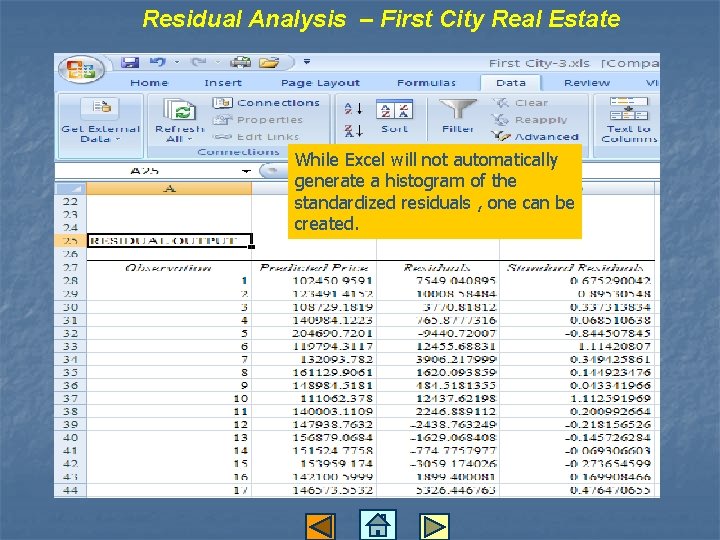Click the Predicted Price header cell
The image size is (720, 540).
314,268
